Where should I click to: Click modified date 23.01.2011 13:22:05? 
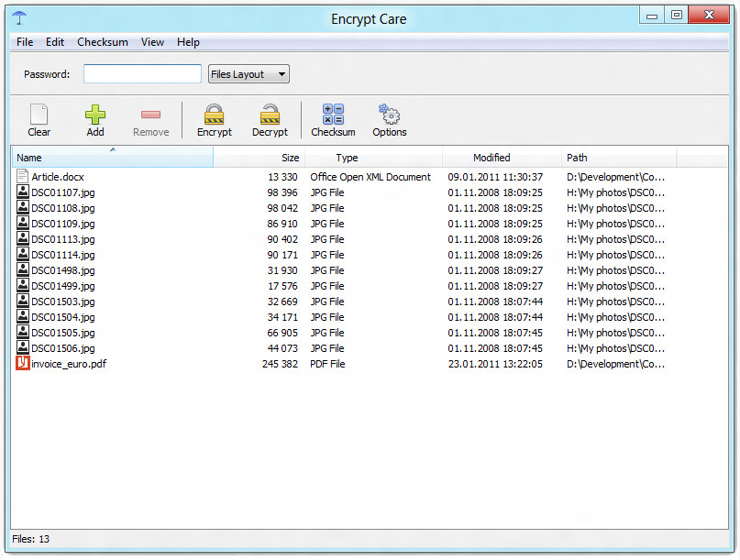[495, 364]
